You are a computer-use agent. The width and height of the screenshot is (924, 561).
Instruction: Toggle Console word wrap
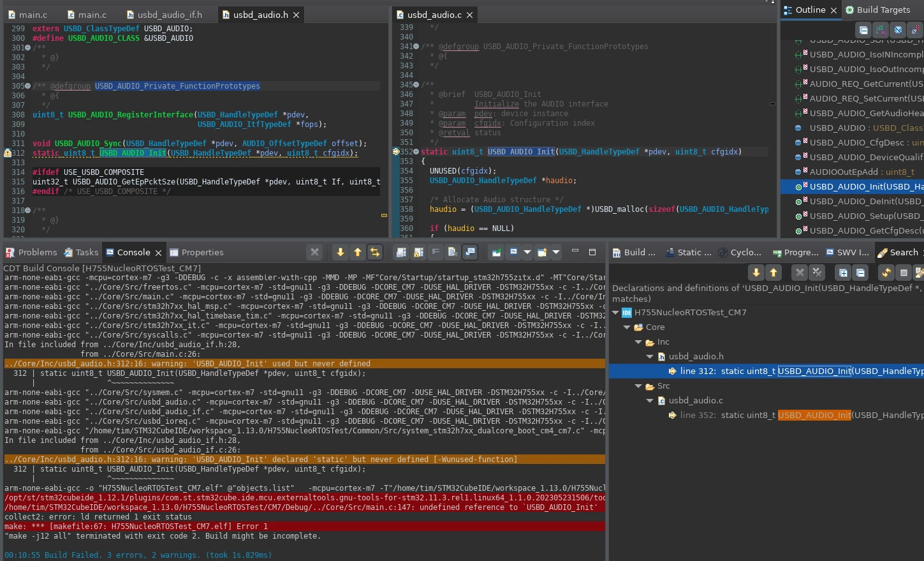[x=436, y=252]
